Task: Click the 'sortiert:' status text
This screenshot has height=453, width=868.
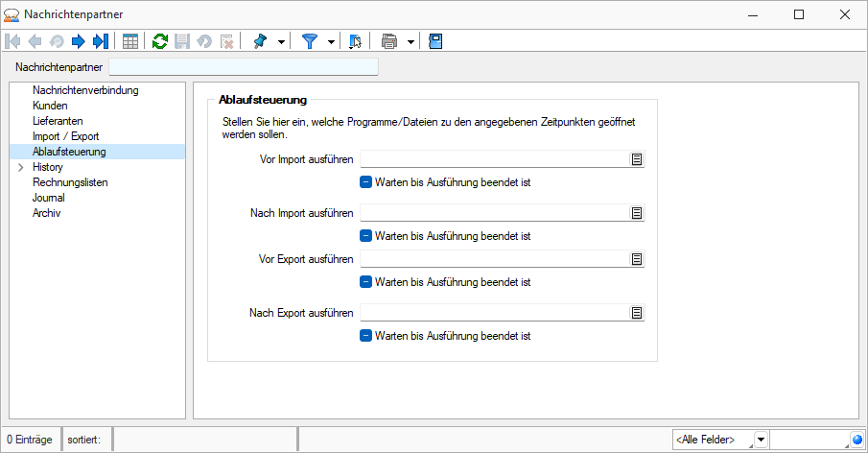Action: (84, 440)
